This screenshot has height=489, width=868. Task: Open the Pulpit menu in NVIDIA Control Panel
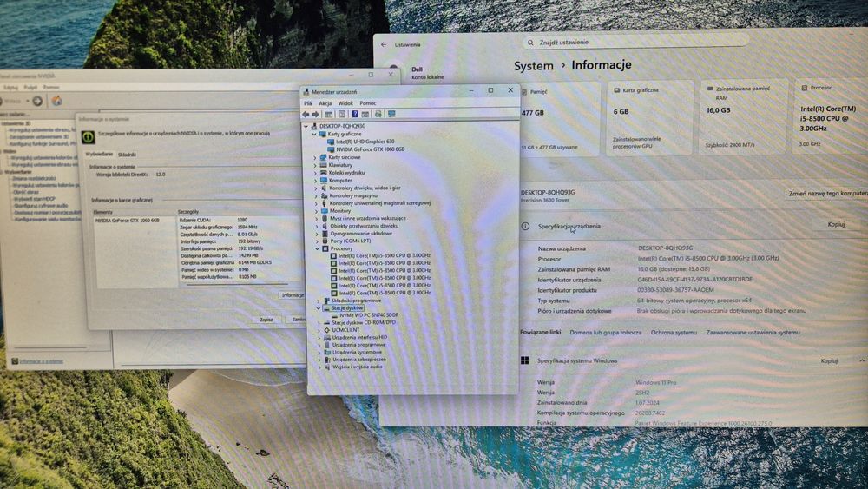[30, 88]
